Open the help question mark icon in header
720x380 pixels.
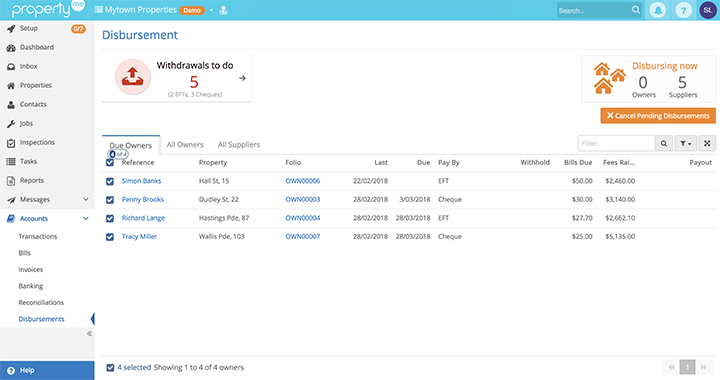[x=683, y=10]
